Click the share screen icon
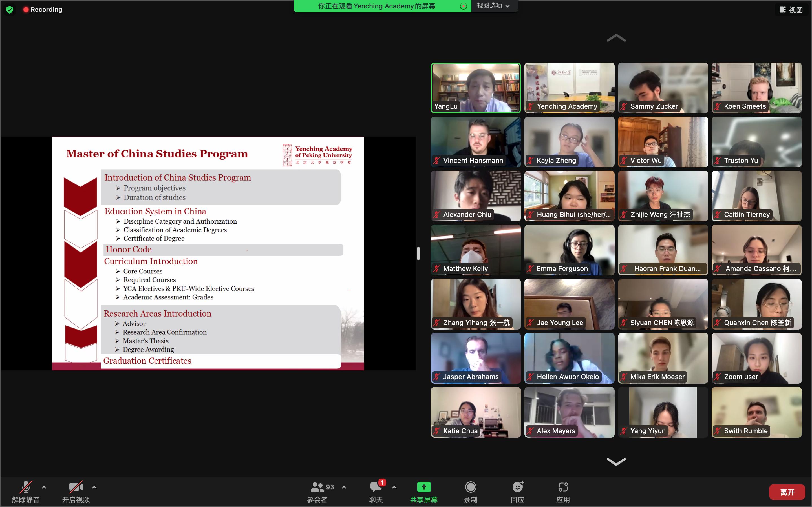The height and width of the screenshot is (507, 812). [423, 487]
